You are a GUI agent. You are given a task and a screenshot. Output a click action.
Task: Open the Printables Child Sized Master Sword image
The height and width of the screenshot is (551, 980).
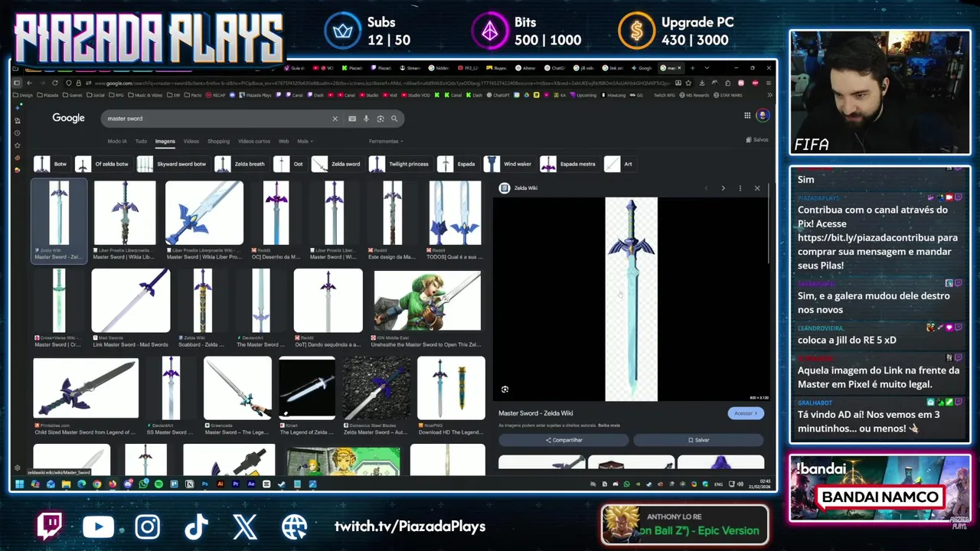tap(86, 388)
